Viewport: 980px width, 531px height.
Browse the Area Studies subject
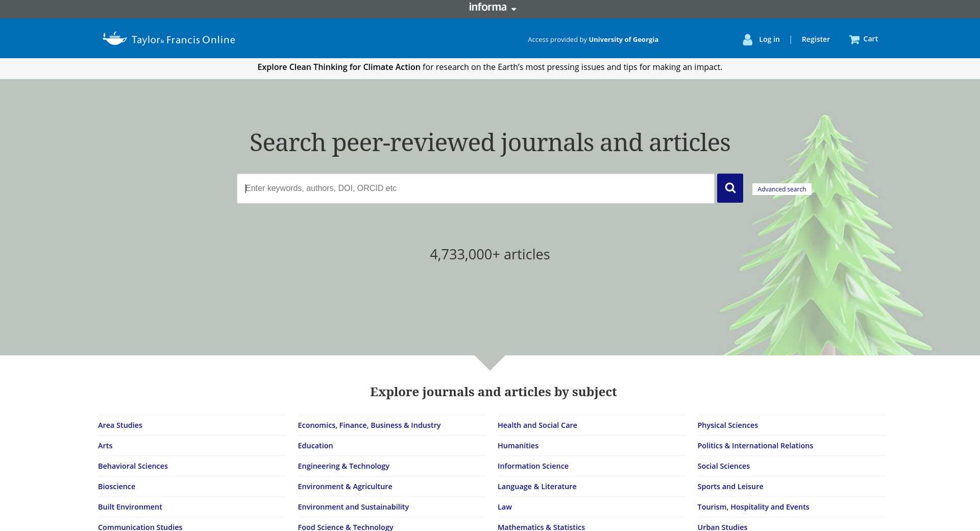click(x=120, y=425)
